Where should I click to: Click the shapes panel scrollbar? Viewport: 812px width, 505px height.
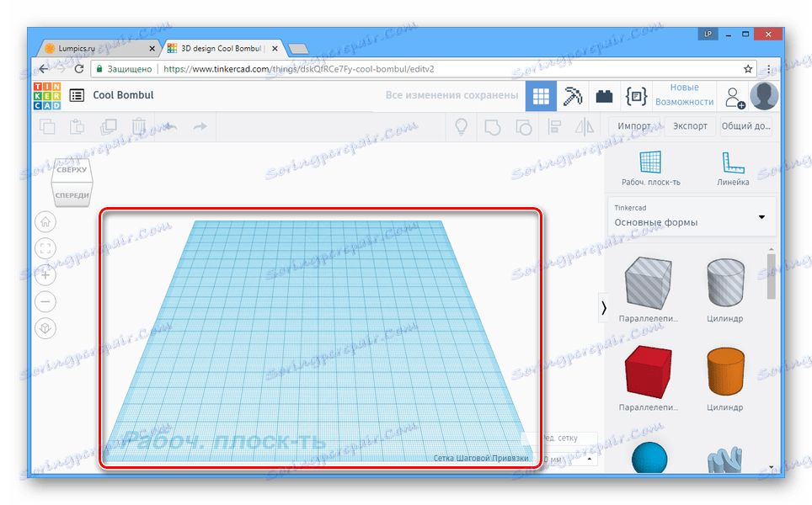(771, 276)
